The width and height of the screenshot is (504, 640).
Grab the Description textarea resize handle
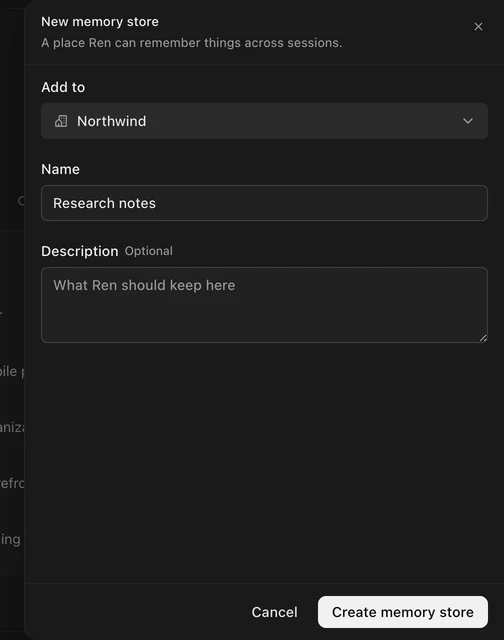coord(483,338)
